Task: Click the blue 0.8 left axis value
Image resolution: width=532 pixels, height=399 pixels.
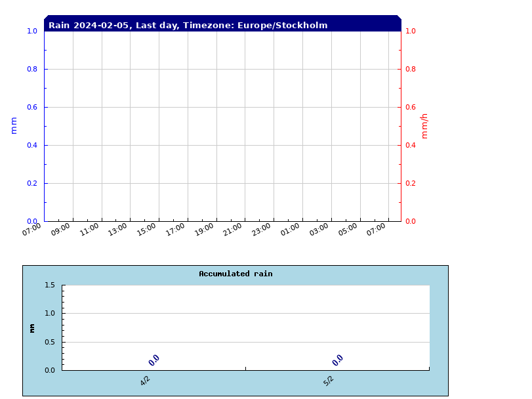Action: (31, 70)
